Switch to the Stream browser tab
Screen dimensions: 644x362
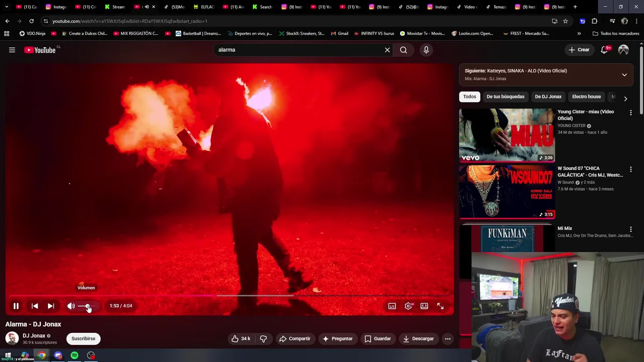pyautogui.click(x=115, y=7)
